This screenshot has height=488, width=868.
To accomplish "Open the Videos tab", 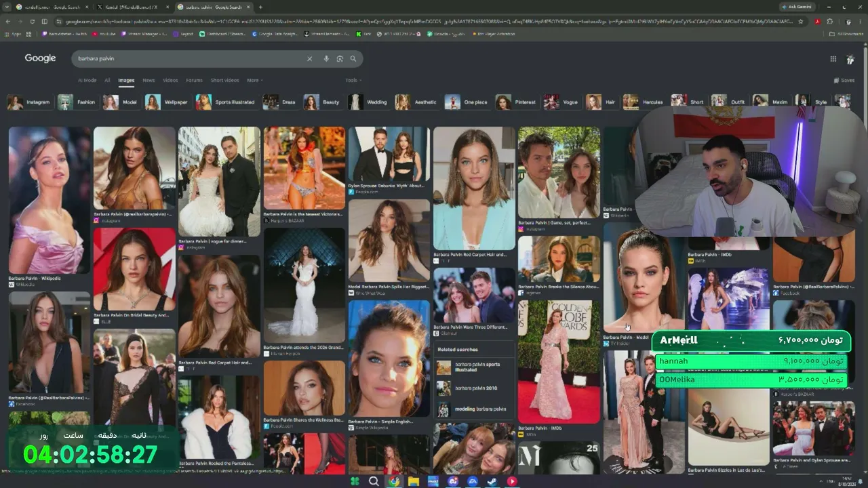I will pos(170,80).
